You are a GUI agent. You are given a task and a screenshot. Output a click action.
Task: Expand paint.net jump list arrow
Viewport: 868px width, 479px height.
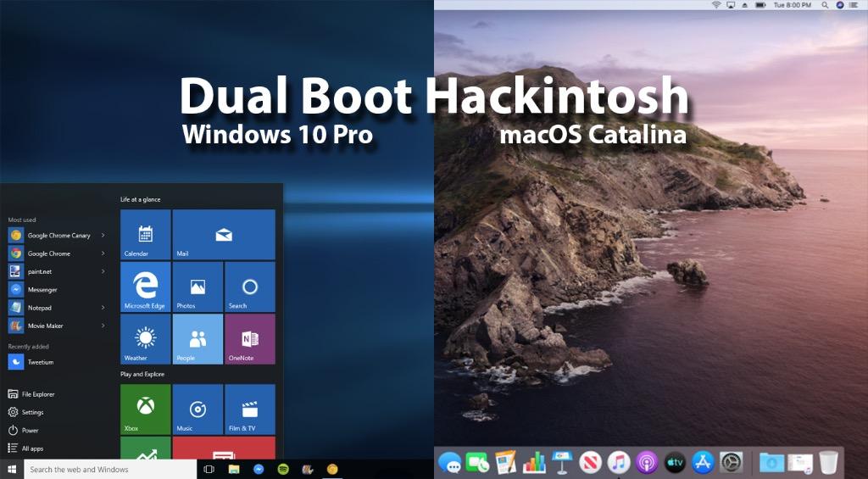(x=103, y=271)
